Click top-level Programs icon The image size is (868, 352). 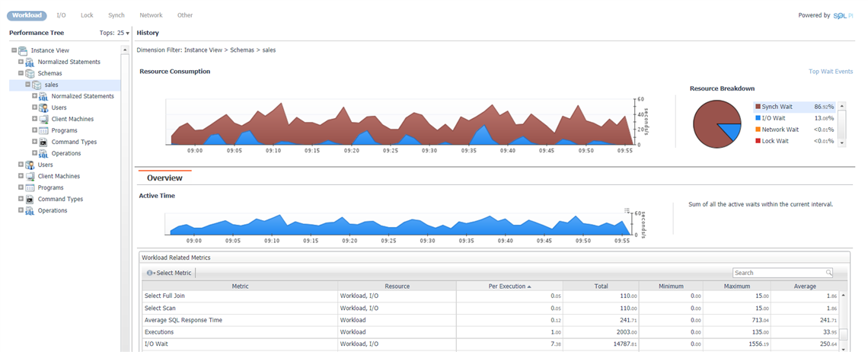(30, 188)
